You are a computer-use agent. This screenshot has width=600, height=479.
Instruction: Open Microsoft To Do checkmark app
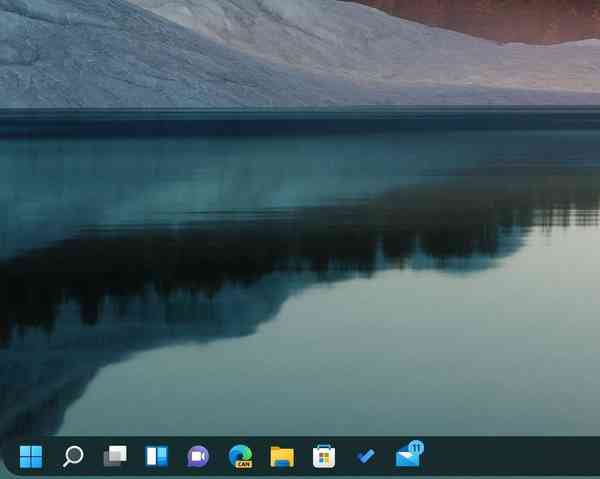coord(365,457)
